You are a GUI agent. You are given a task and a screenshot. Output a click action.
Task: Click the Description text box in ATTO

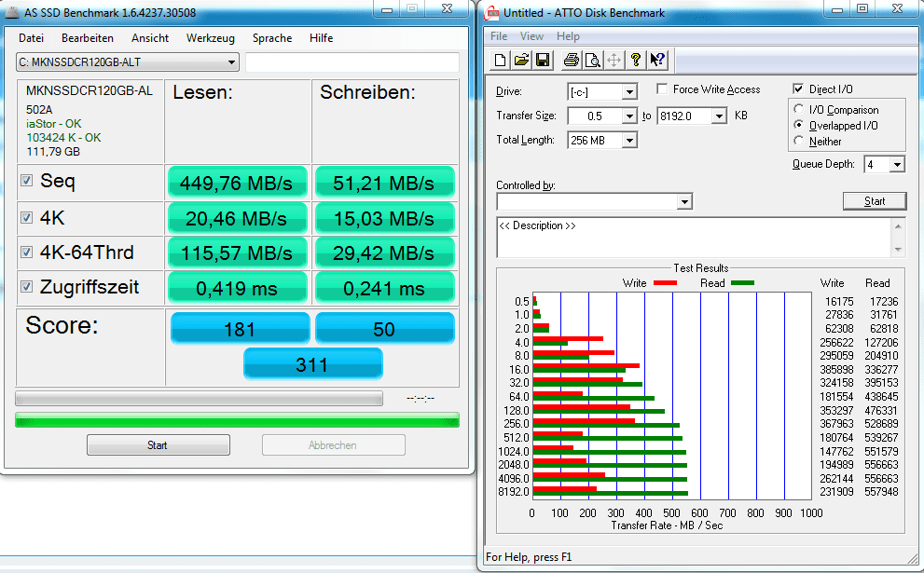695,238
